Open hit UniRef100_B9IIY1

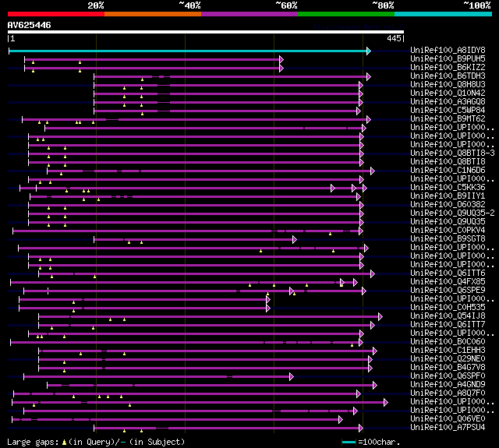click(448, 196)
